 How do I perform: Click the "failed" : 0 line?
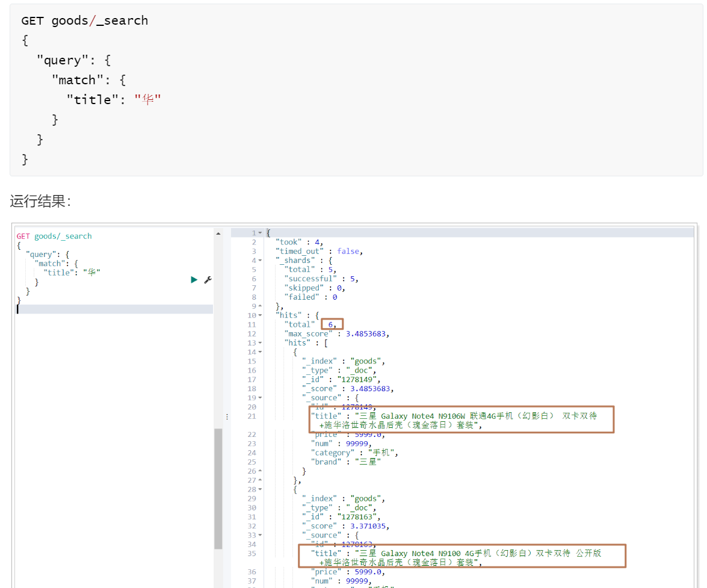click(310, 297)
